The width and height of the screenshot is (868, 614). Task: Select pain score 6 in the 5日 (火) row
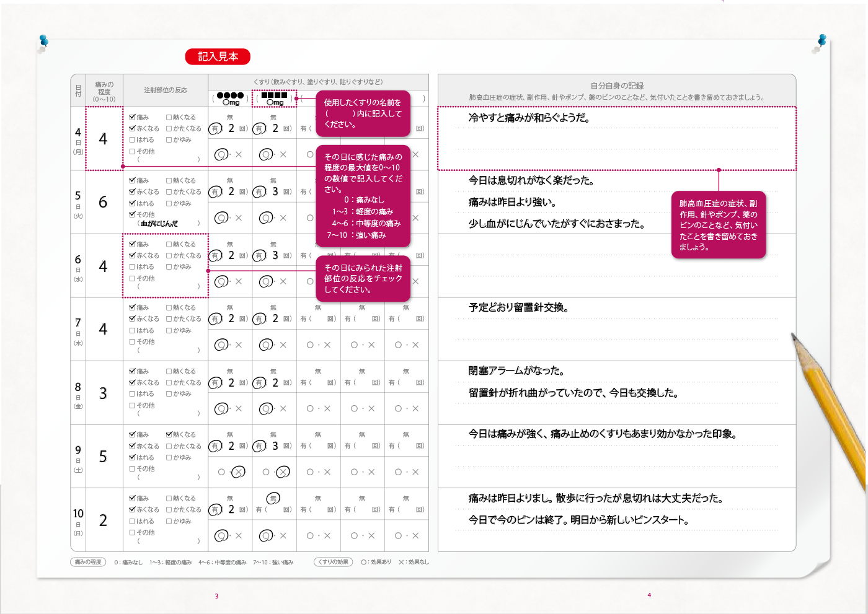(x=103, y=202)
